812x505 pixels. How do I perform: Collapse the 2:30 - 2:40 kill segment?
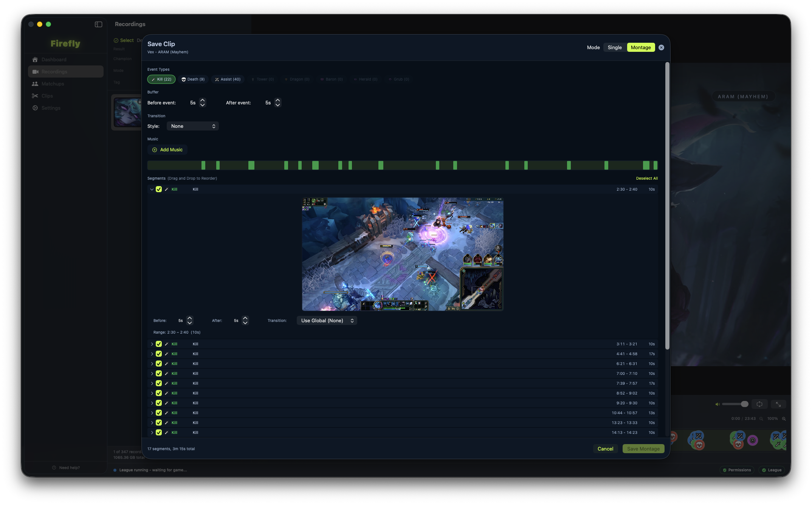click(152, 189)
